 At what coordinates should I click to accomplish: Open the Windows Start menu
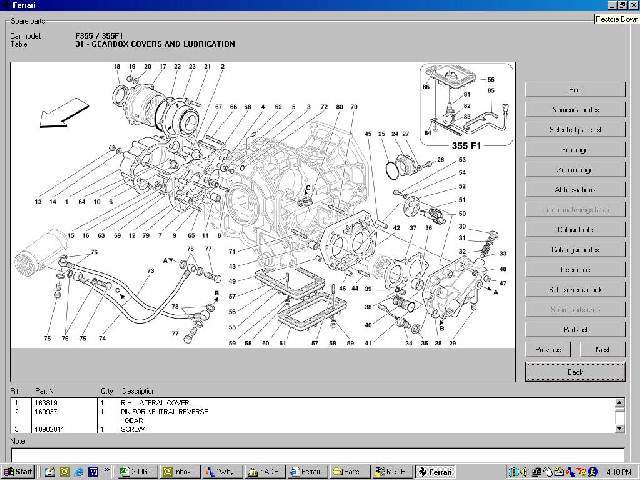[18, 472]
